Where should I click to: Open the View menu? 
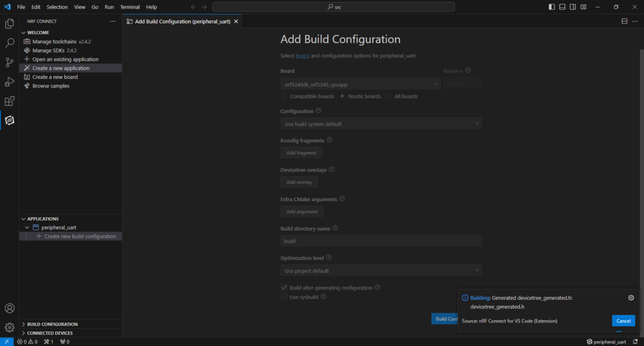79,7
